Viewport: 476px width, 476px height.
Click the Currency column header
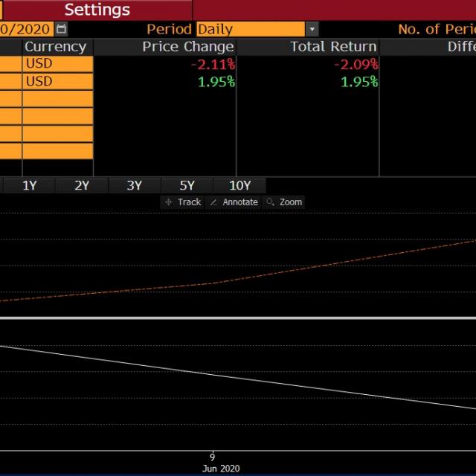tap(57, 47)
